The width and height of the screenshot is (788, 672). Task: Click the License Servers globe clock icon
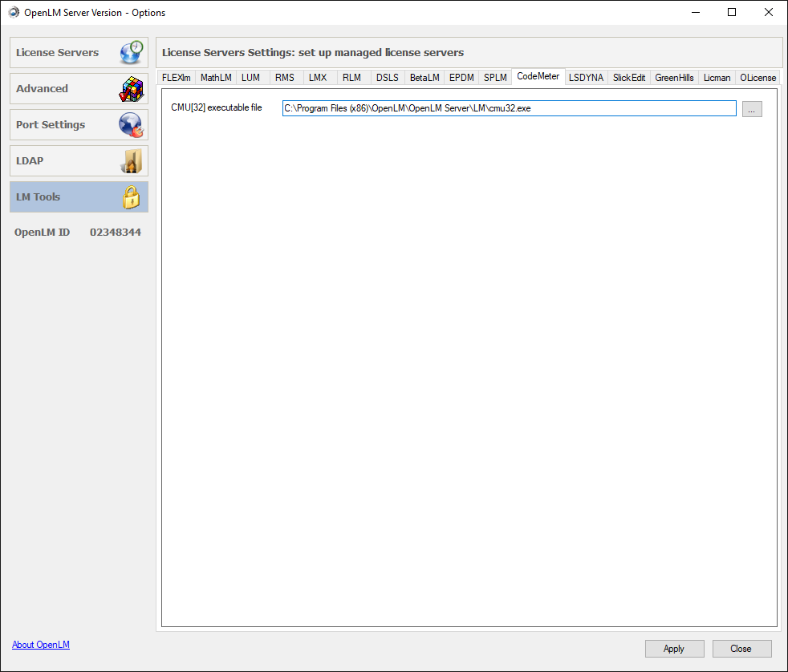tap(131, 53)
